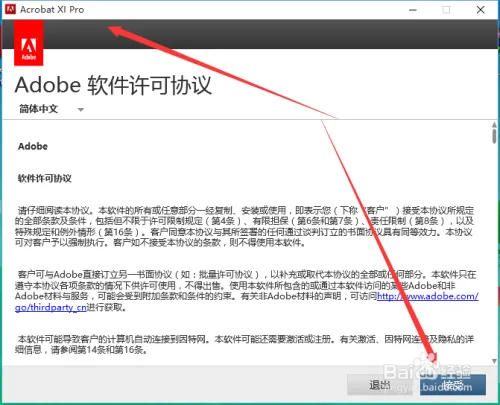Minimize the Acrobat XI Pro window
Image resolution: width=500 pixels, height=405 pixels.
point(413,10)
